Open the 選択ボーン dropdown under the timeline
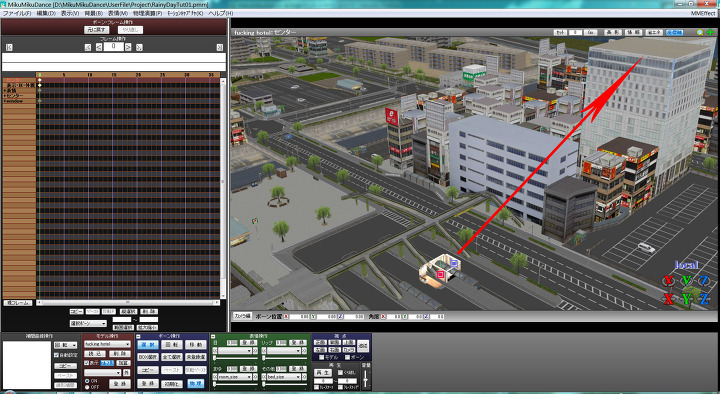 coord(88,324)
